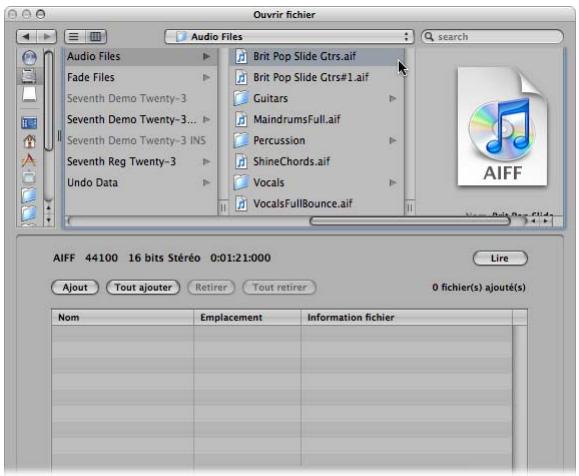
Task: Expand the Vocals folder arrow
Action: (x=393, y=182)
